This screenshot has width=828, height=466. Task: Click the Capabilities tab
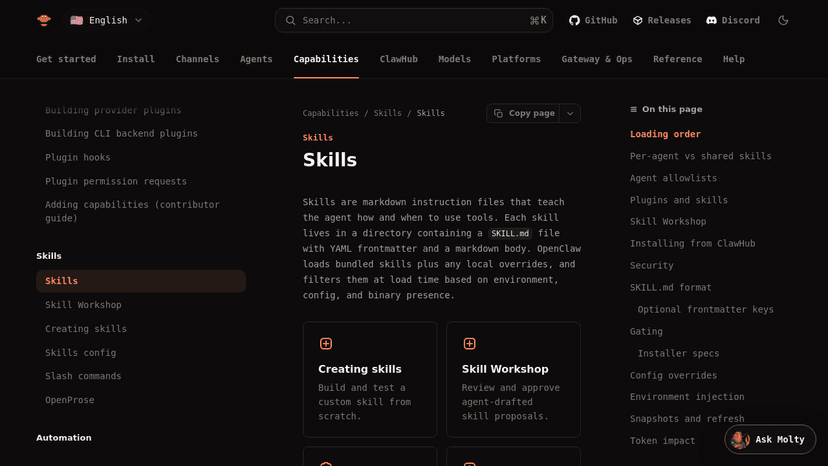coord(326,59)
